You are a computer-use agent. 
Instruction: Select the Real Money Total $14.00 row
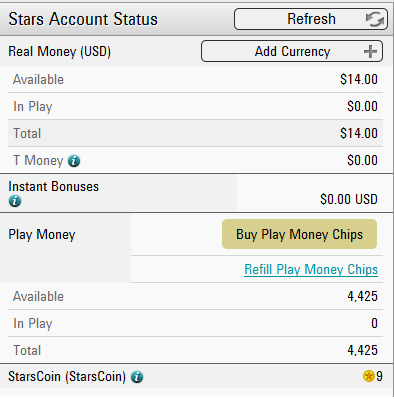coord(195,133)
